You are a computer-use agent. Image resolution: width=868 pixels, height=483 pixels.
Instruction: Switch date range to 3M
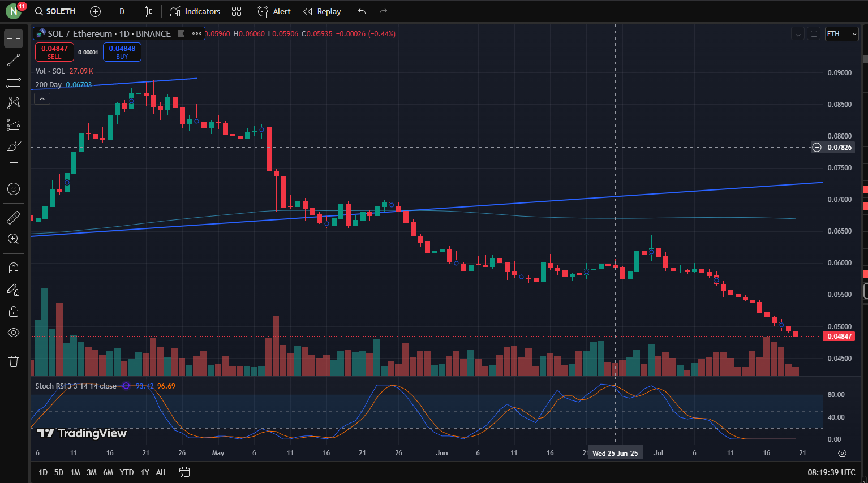coord(92,472)
